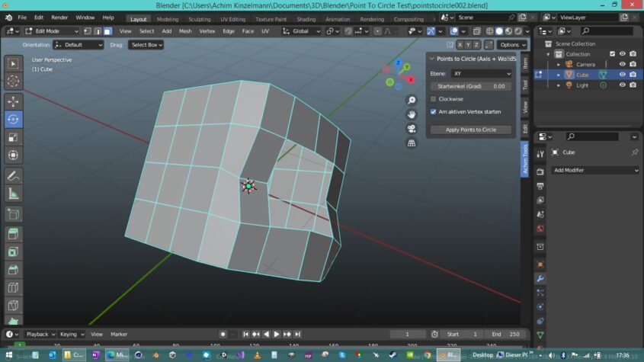Hide the Cube in outliner viewport
This screenshot has height=362, width=644.
pos(622,75)
